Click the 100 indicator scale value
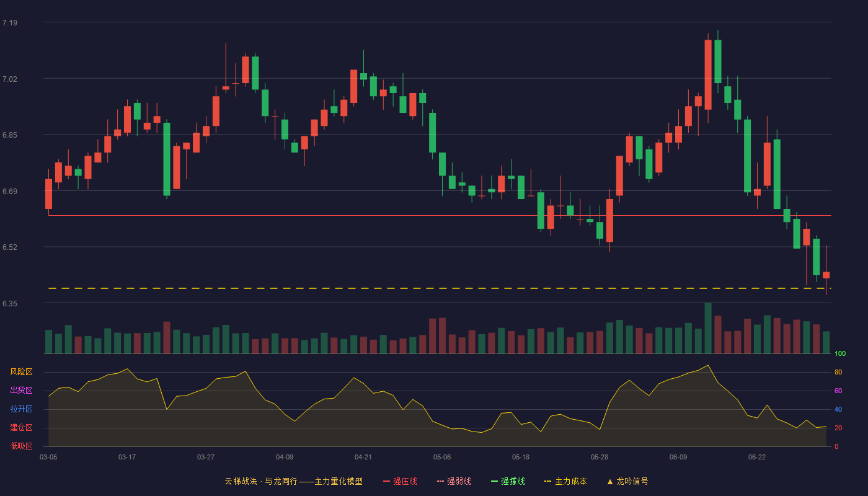 pyautogui.click(x=840, y=353)
